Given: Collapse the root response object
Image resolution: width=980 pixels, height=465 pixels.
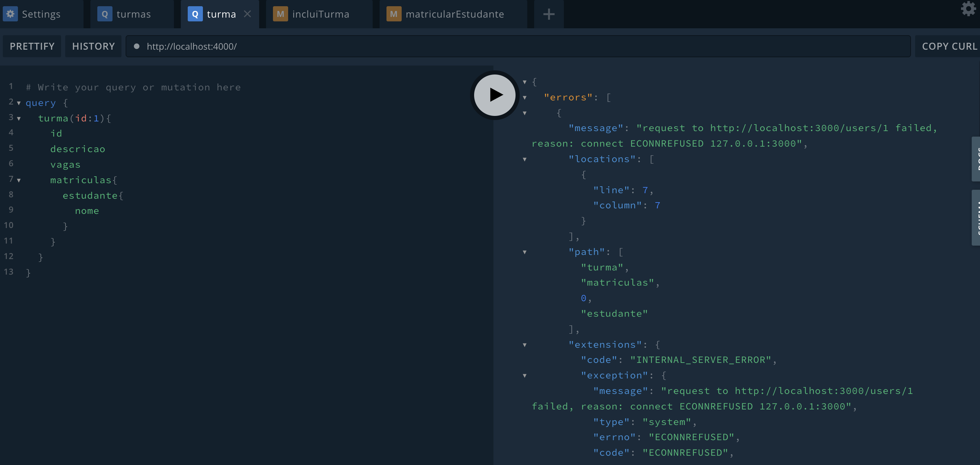Looking at the screenshot, I should click(525, 82).
